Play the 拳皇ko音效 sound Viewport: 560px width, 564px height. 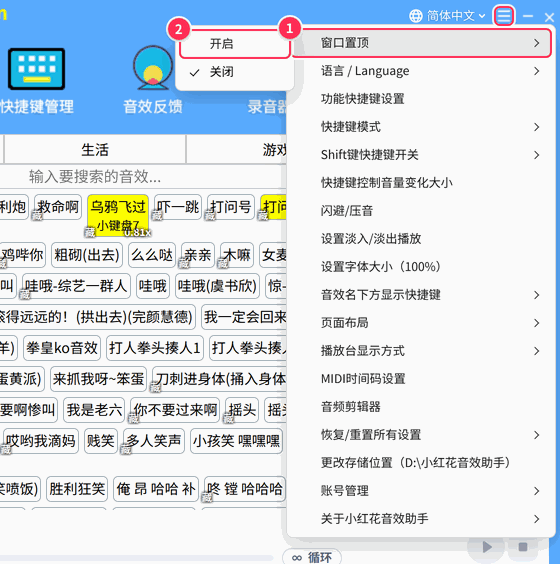[62, 348]
